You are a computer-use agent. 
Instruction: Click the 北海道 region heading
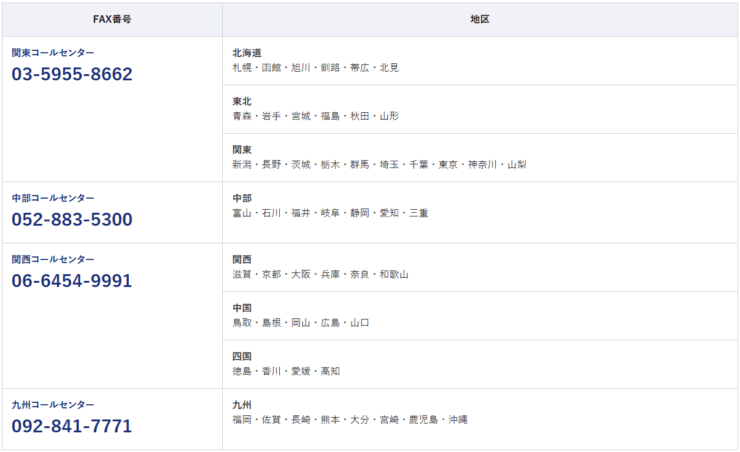pos(247,52)
